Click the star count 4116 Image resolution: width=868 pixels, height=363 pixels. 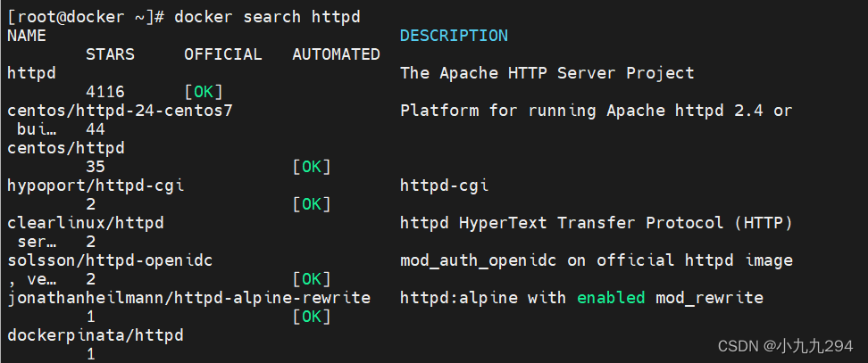click(x=105, y=92)
